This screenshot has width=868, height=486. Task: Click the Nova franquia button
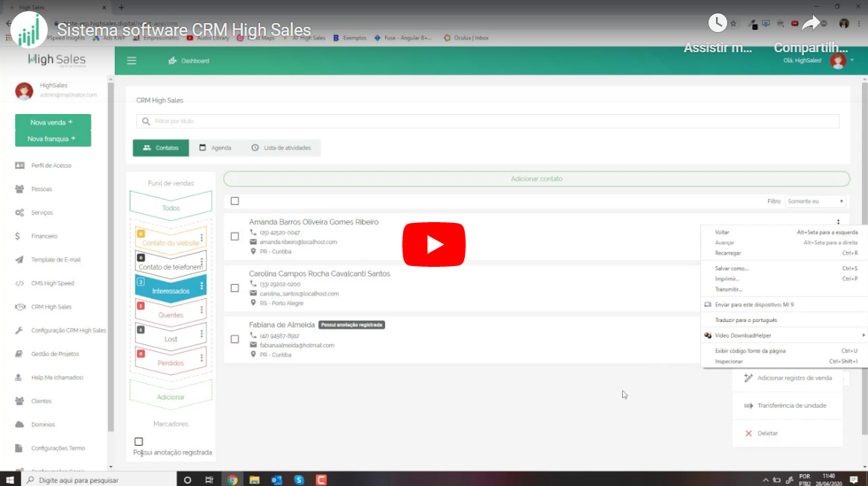point(53,139)
